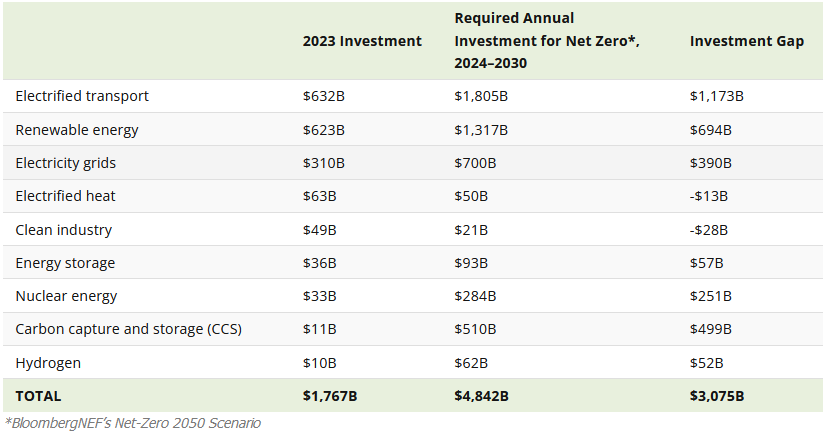This screenshot has width=827, height=437.
Task: Click the Energy storage row label
Action: click(65, 263)
